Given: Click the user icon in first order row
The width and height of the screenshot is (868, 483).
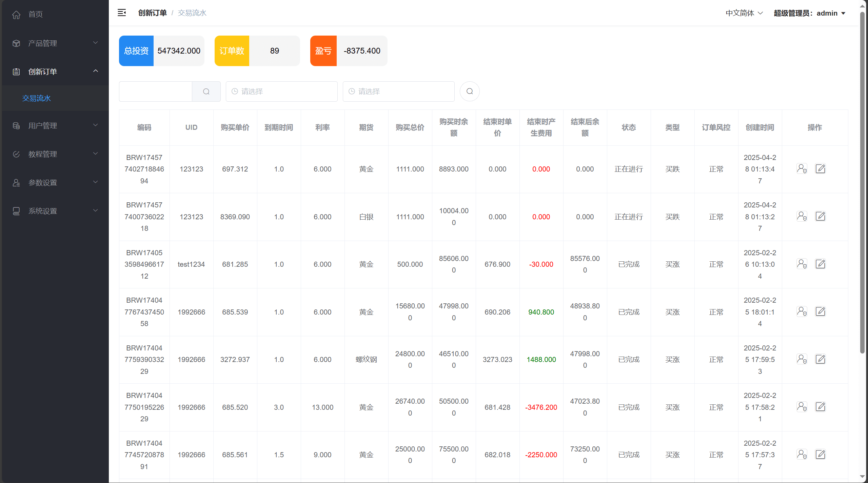Looking at the screenshot, I should (802, 169).
